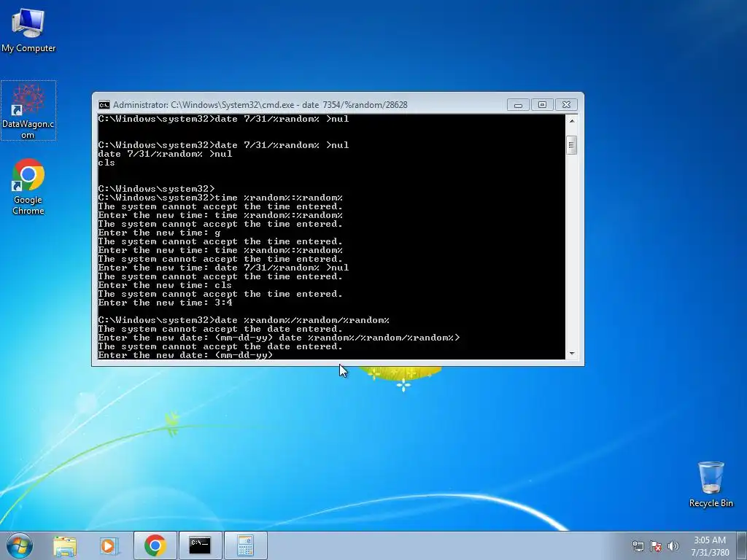Open the My Computer desktop icon
This screenshot has width=747, height=560.
tap(28, 29)
